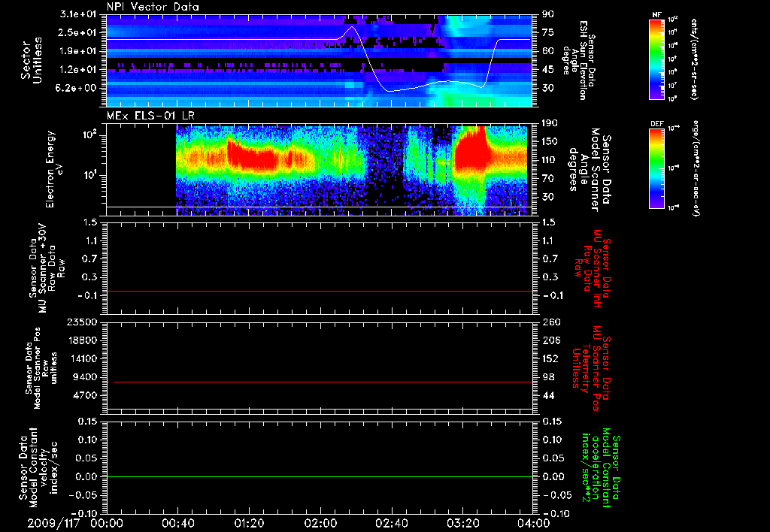Click the red line in Scanner Pos panel

(x=323, y=382)
